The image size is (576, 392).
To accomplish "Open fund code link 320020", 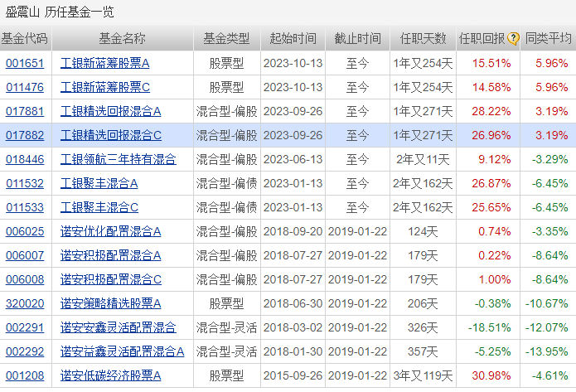I will click(25, 303).
